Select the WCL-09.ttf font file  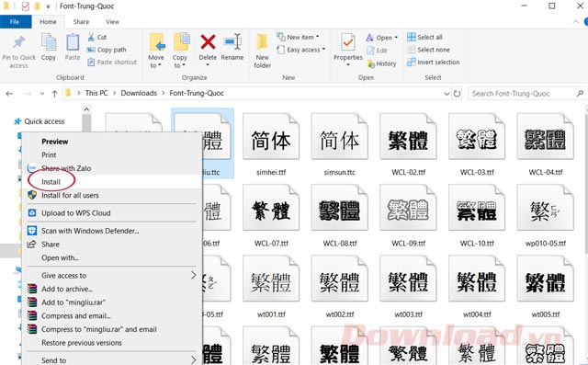point(408,216)
